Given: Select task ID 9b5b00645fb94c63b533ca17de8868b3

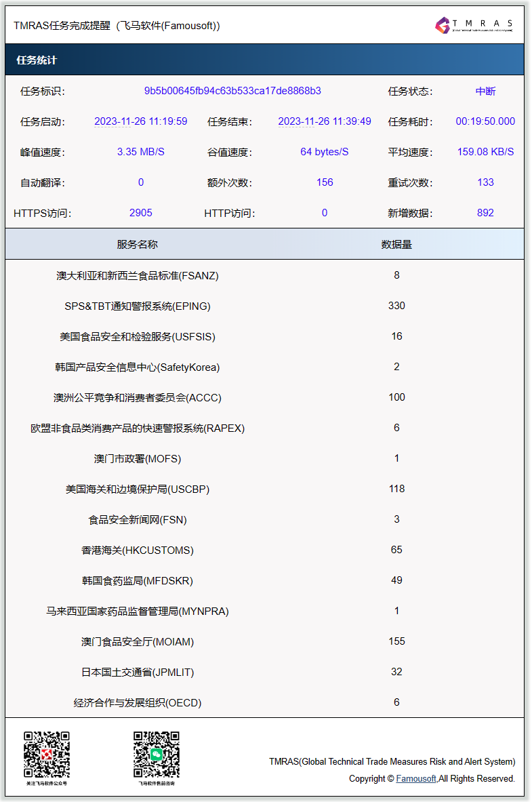Looking at the screenshot, I should (232, 91).
